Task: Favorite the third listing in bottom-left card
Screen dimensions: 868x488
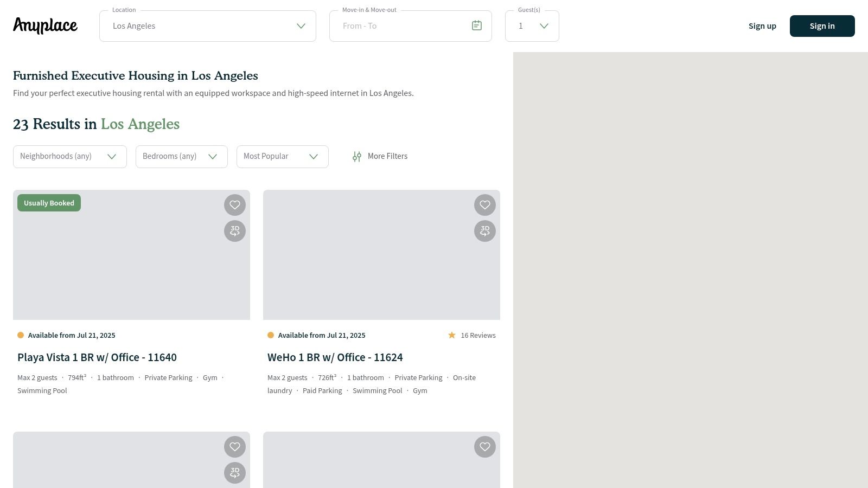Action: [235, 447]
